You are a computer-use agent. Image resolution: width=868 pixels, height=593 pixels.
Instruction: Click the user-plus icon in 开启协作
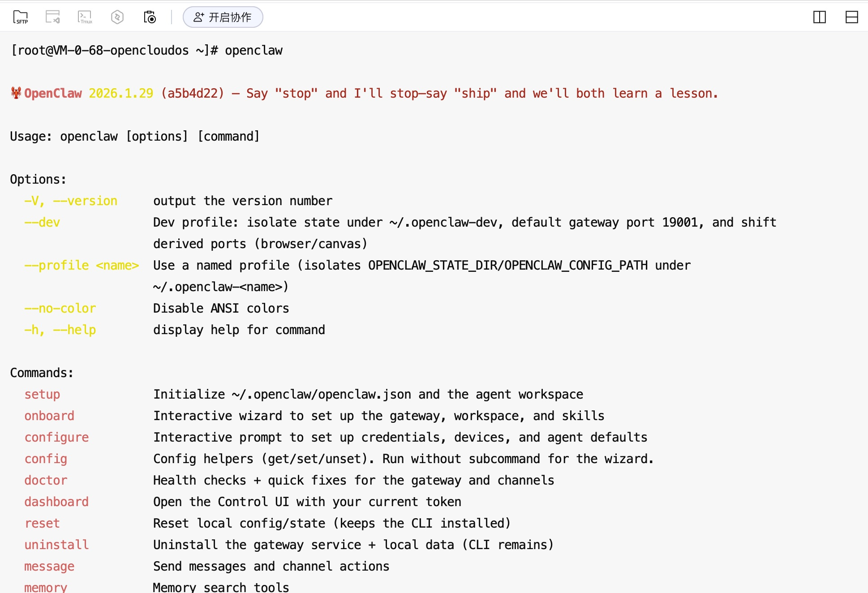point(199,17)
